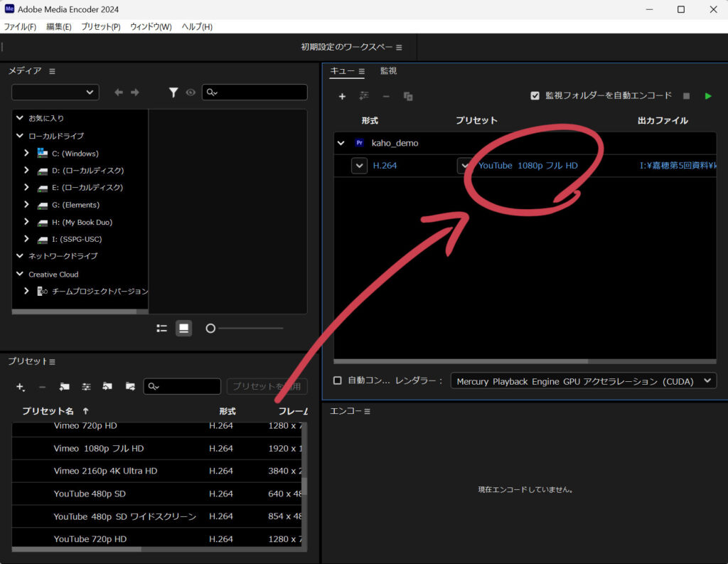Click the export presets icon
This screenshot has height=564, width=728.
[x=130, y=387]
